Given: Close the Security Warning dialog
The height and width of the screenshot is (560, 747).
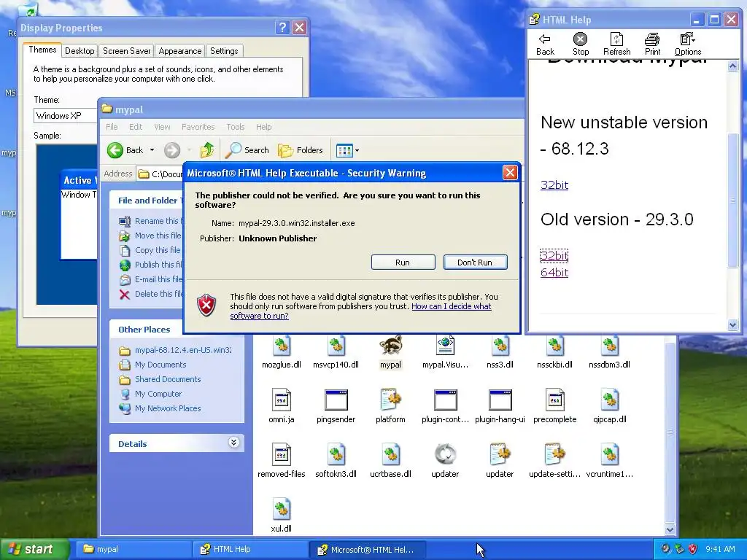Looking at the screenshot, I should coord(510,172).
